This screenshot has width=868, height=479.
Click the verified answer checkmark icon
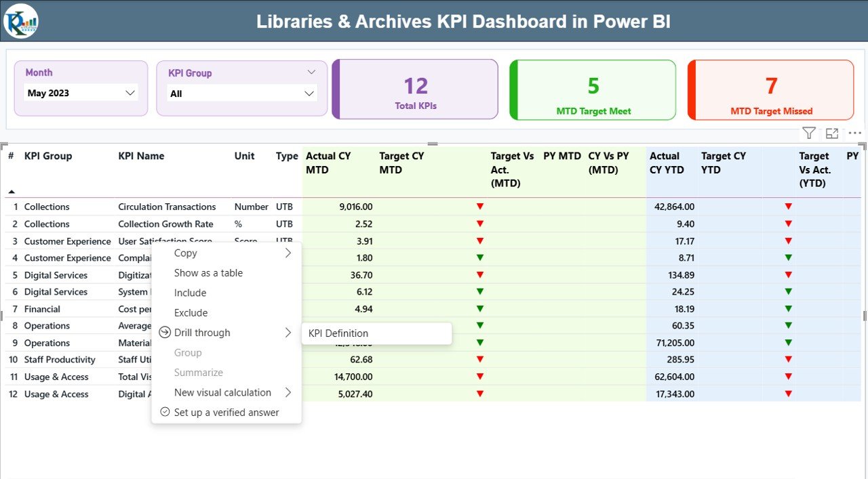164,412
